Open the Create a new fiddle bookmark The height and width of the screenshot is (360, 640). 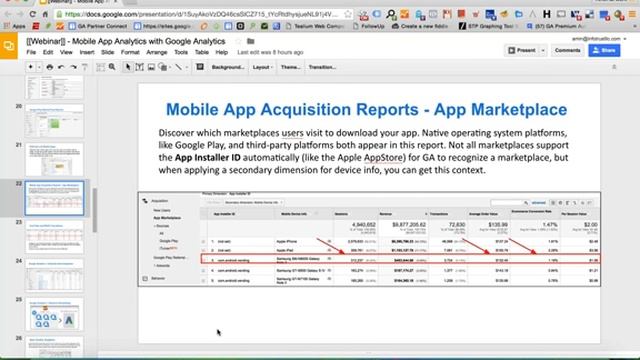click(x=420, y=26)
